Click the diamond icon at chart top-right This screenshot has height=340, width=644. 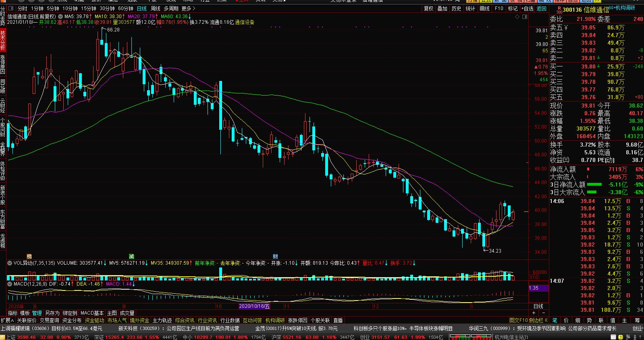pos(517,17)
